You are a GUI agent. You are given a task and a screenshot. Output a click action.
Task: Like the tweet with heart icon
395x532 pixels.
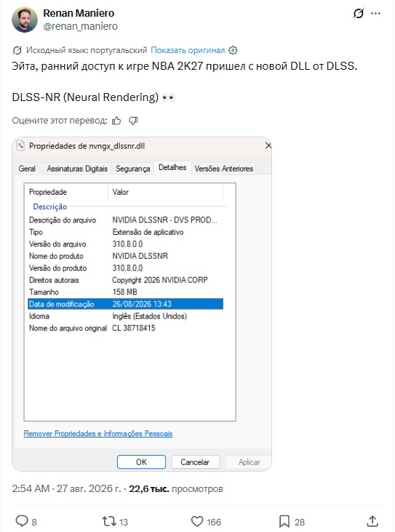pos(197,521)
